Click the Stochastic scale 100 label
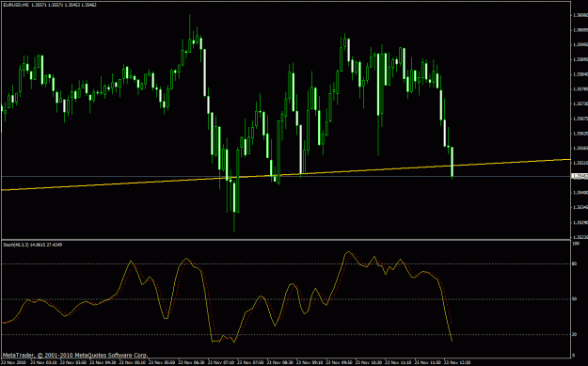Viewport: 588px width, 366px height. 575,244
